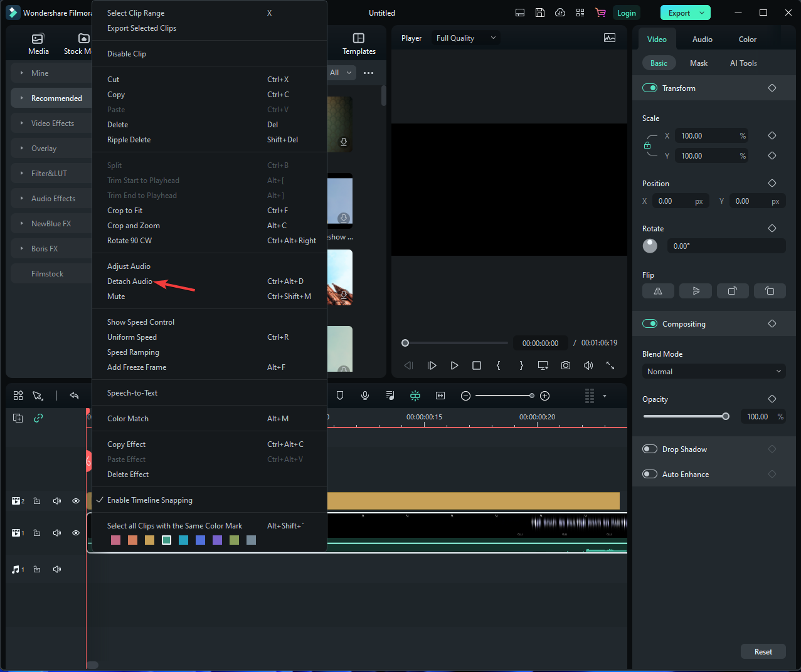Click the Login button

(627, 13)
